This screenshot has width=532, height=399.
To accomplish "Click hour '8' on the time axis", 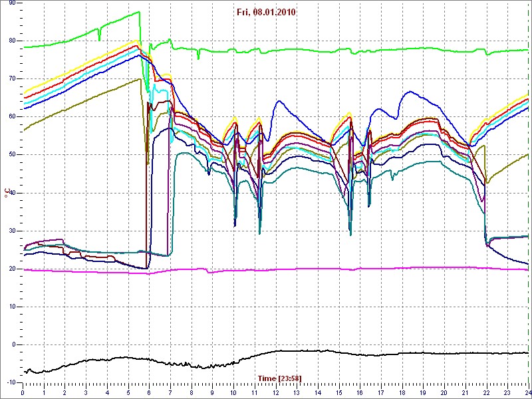I will pos(192,391).
